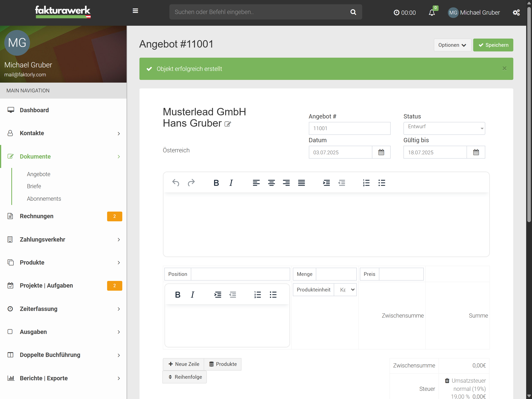The width and height of the screenshot is (532, 399).
Task: Apply bold in position description editor
Action: coord(178,295)
